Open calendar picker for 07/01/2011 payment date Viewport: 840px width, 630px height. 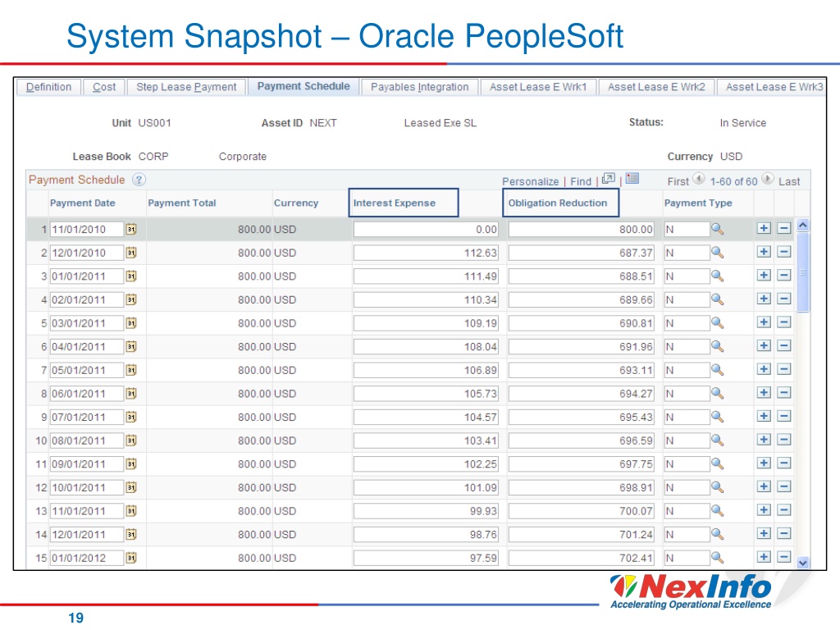coord(131,417)
